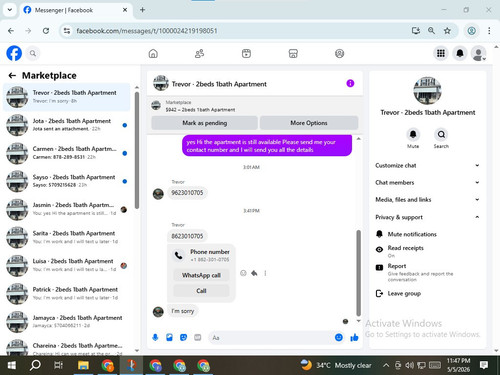Choose a sticker icon in composer
Viewport: 500px width, 375px height.
point(183,338)
